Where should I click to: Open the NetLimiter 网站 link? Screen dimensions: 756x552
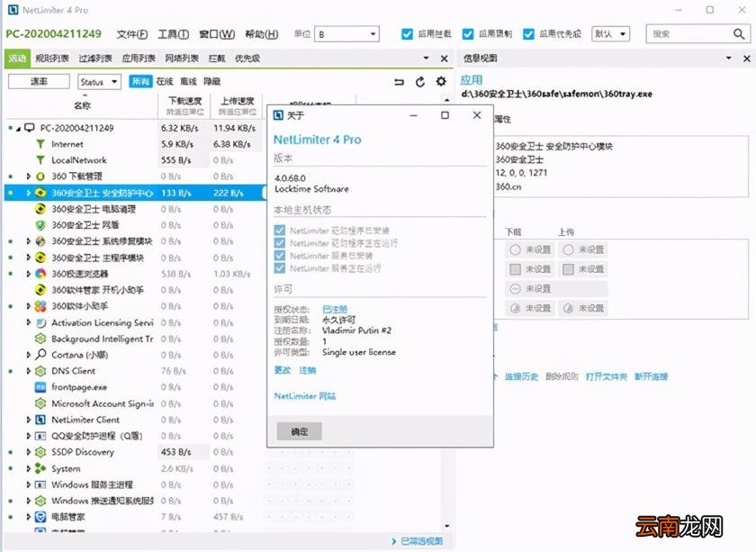click(305, 396)
